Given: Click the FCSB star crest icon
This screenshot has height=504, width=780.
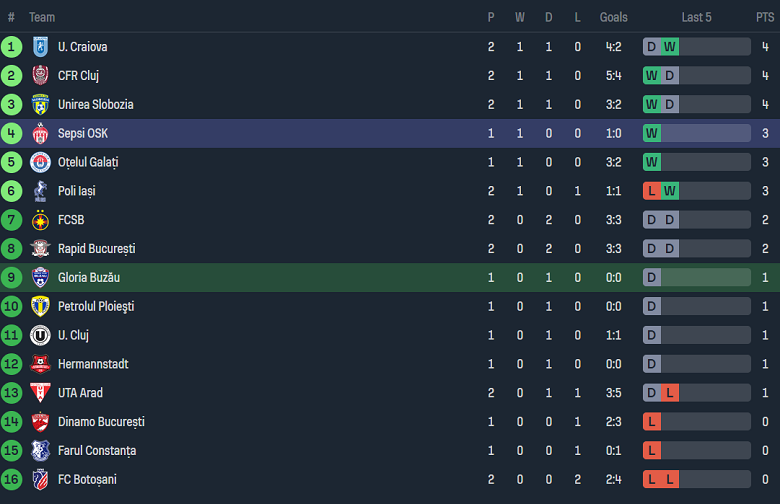Looking at the screenshot, I should click(40, 220).
